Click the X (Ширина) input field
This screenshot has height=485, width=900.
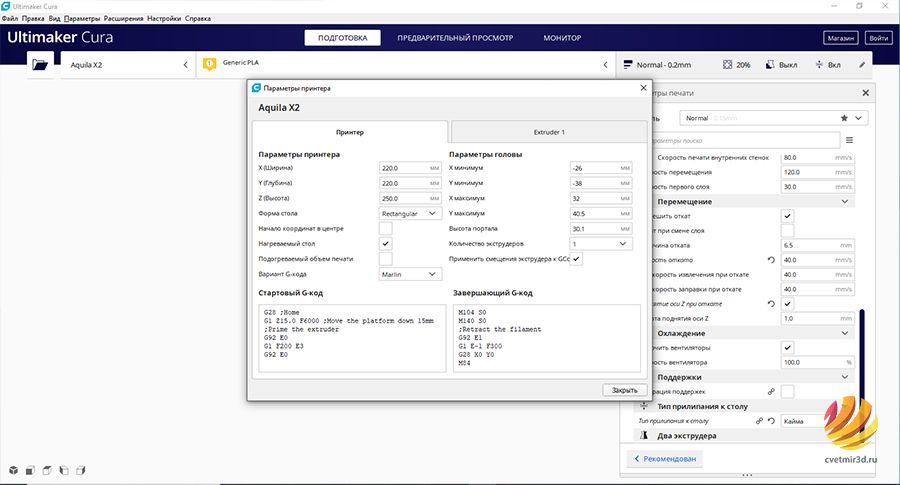tap(410, 168)
